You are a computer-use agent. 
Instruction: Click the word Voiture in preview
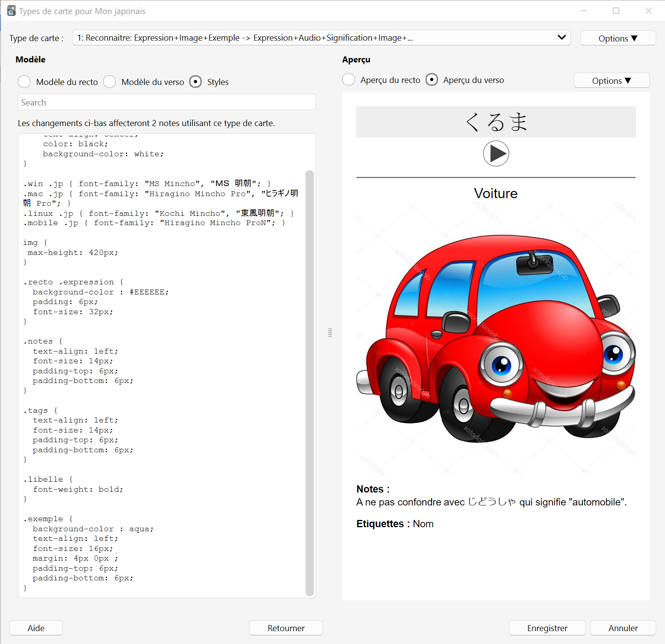point(496,193)
